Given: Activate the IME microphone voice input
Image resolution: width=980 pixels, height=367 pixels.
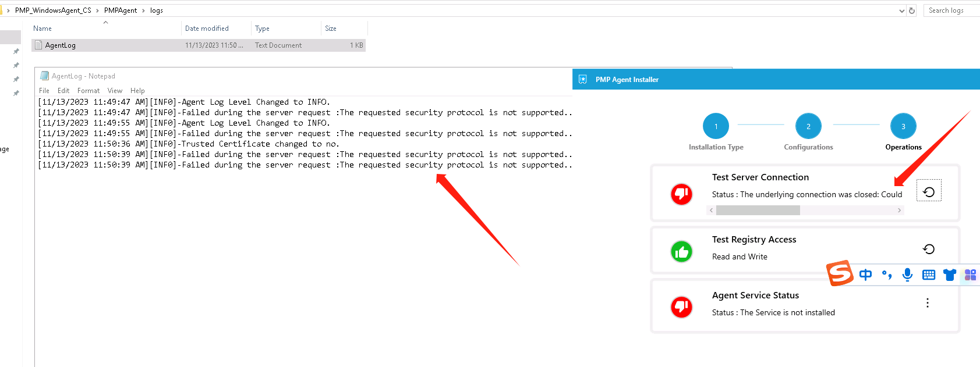Looking at the screenshot, I should click(907, 275).
